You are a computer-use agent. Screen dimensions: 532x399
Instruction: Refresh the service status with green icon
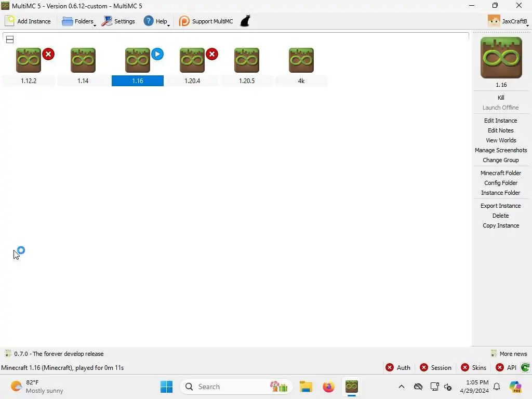coord(525,367)
